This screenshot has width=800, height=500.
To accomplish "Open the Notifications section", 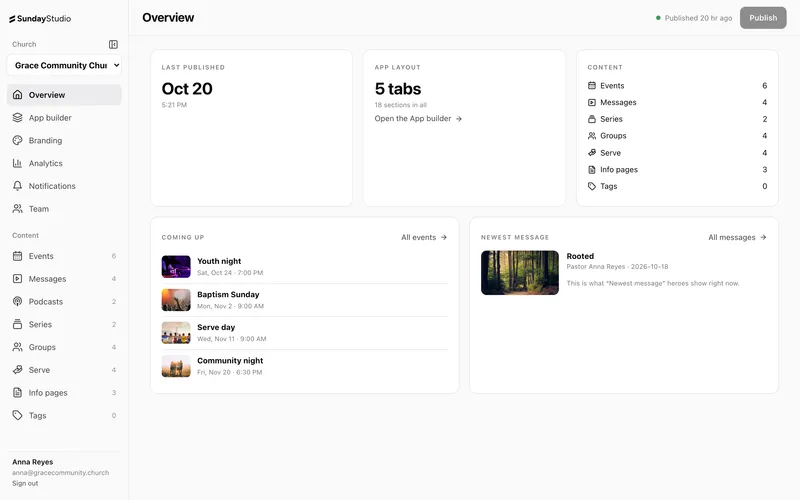I will (64, 186).
